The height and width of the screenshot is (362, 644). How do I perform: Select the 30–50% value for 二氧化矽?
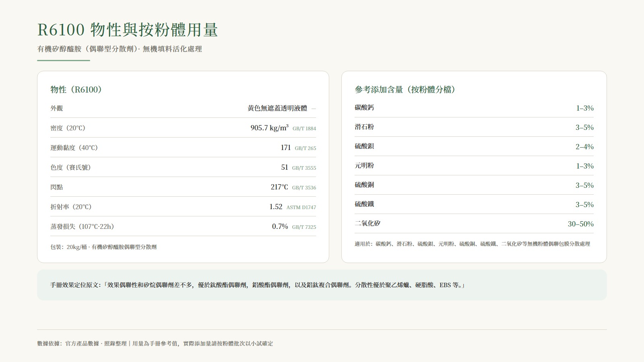[581, 224]
